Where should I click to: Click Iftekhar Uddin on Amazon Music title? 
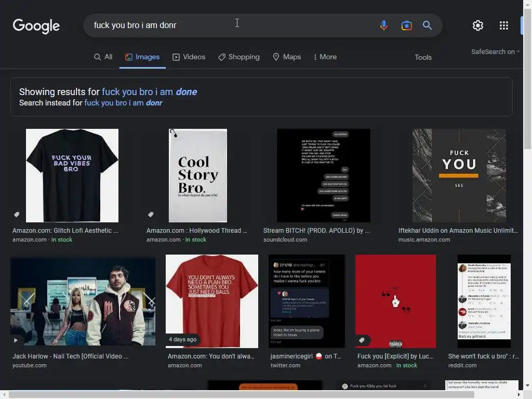[x=458, y=230]
